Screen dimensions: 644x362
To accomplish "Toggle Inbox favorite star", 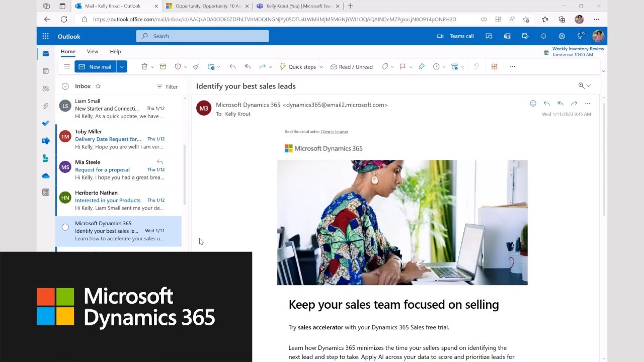I will pos(98,86).
